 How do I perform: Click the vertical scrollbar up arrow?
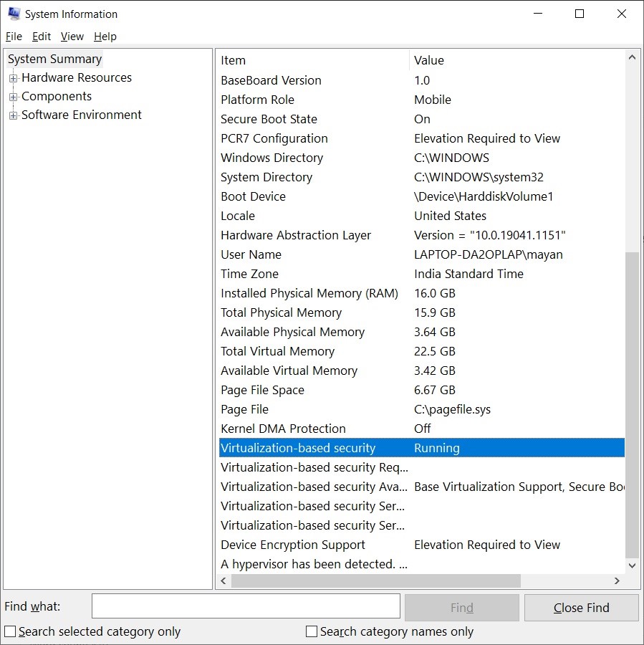632,58
